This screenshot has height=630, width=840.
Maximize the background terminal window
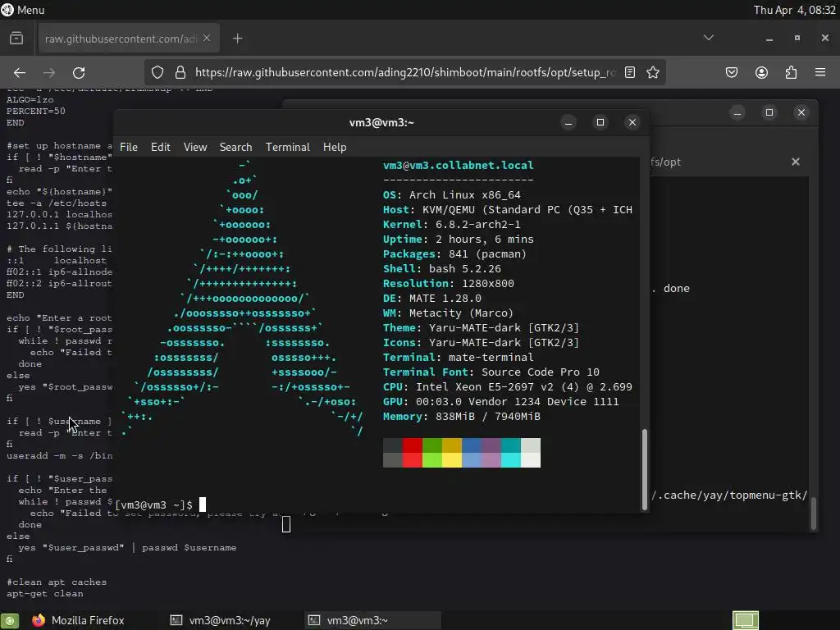[769, 112]
